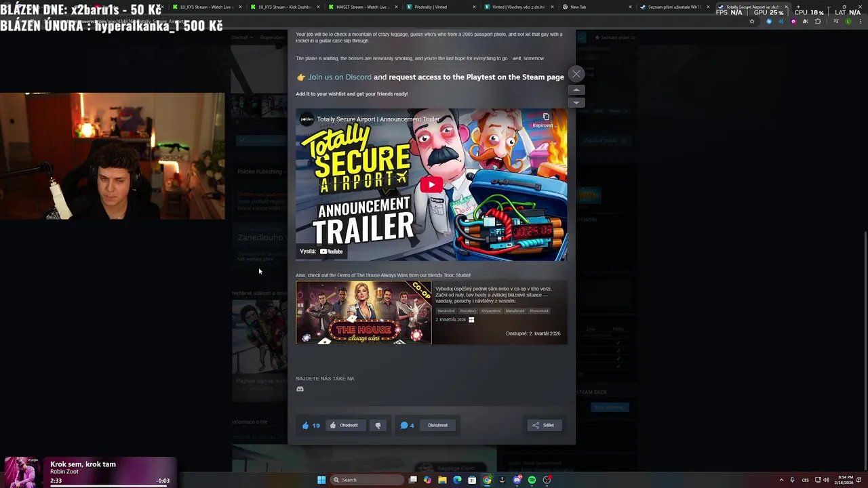This screenshot has height=488, width=868.
Task: Click the Diskutovat button
Action: 437,425
